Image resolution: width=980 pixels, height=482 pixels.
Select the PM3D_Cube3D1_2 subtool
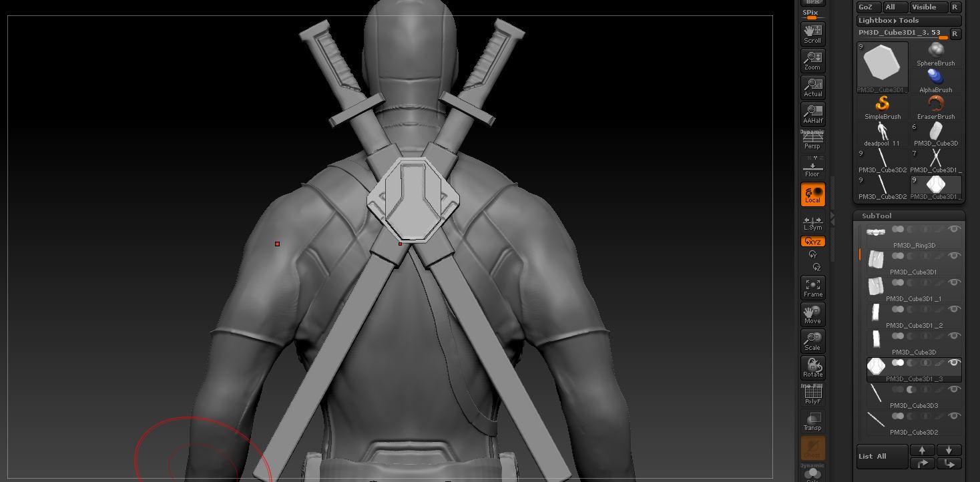[914, 316]
